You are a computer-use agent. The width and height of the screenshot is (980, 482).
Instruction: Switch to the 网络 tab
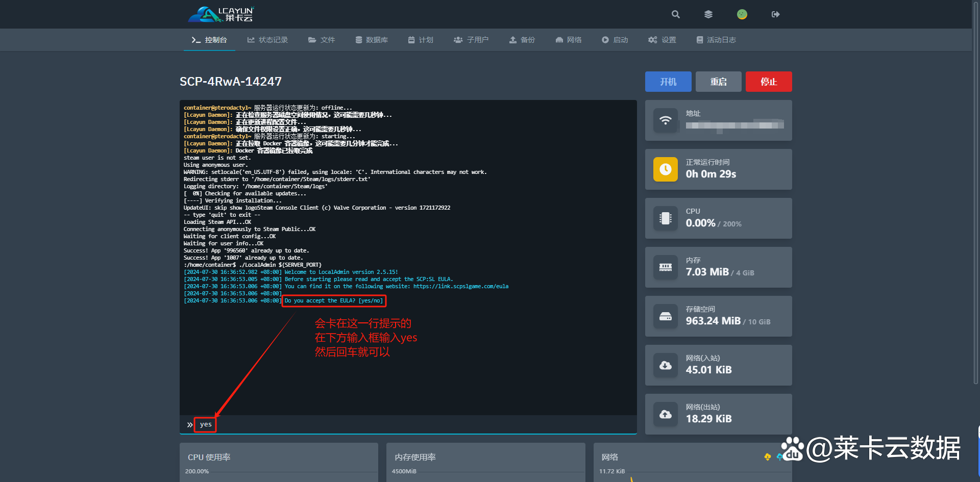[569, 40]
